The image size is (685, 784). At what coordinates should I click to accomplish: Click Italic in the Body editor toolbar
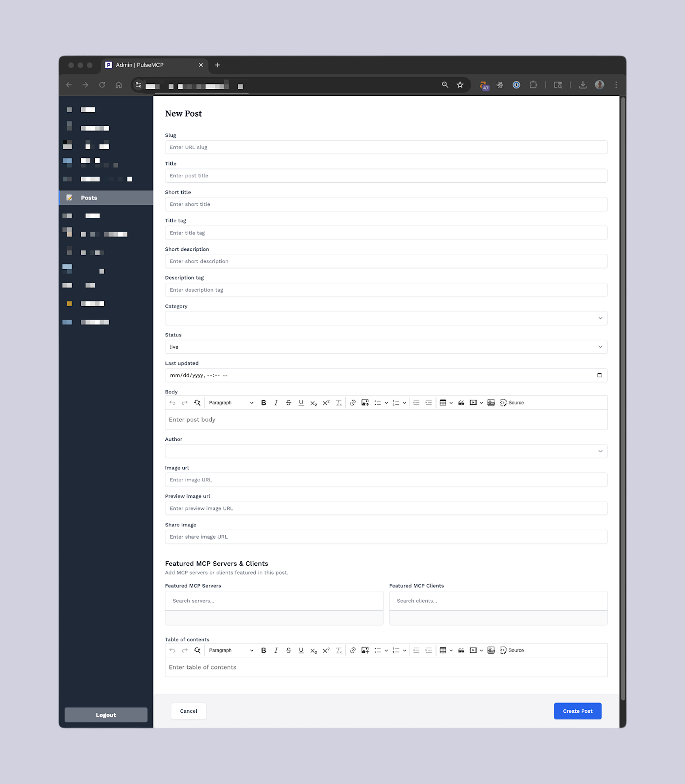(x=276, y=403)
